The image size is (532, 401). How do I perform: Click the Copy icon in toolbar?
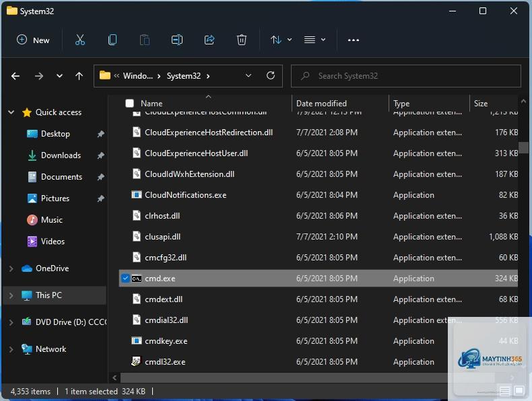click(112, 40)
